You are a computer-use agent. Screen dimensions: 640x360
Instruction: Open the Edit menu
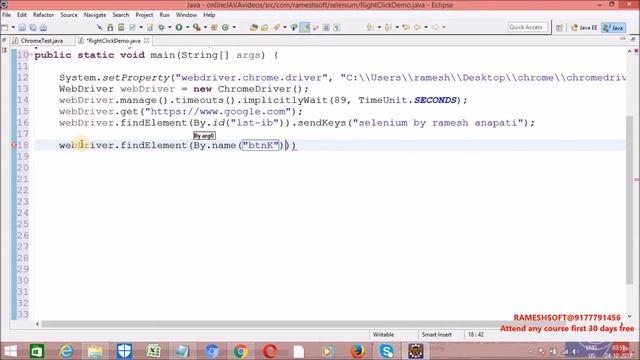click(x=22, y=15)
